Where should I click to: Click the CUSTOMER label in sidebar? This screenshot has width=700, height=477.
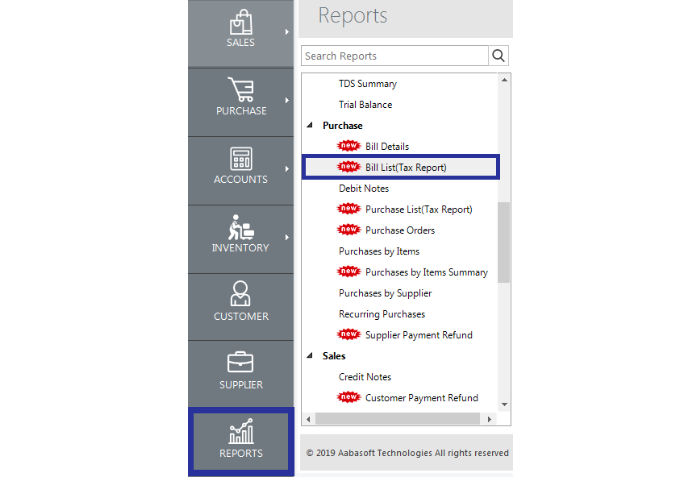click(241, 316)
